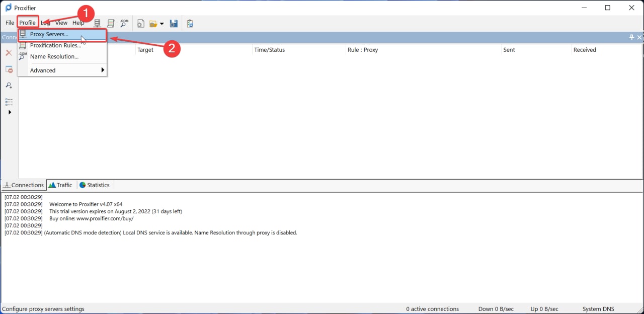644x314 pixels.
Task: Click the open profile folder icon
Action: coord(153,24)
